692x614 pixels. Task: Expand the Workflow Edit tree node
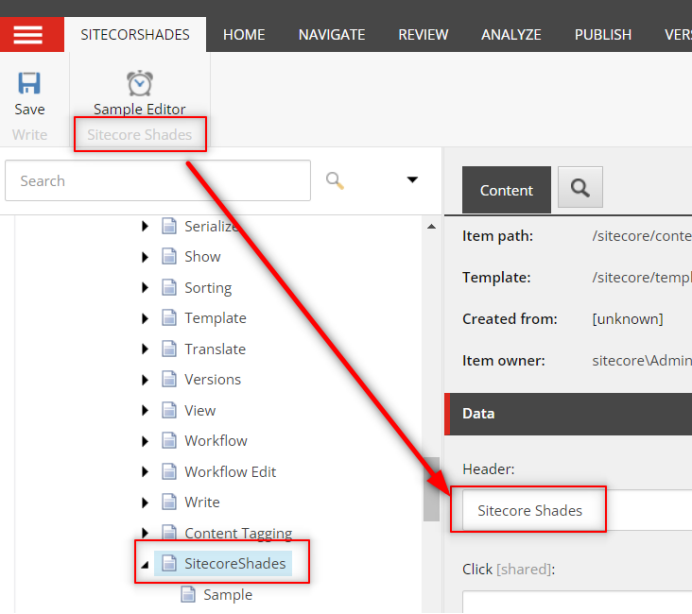click(145, 472)
